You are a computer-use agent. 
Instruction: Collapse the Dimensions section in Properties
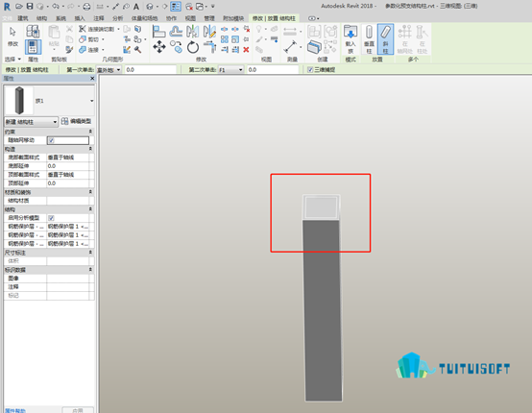[90, 253]
